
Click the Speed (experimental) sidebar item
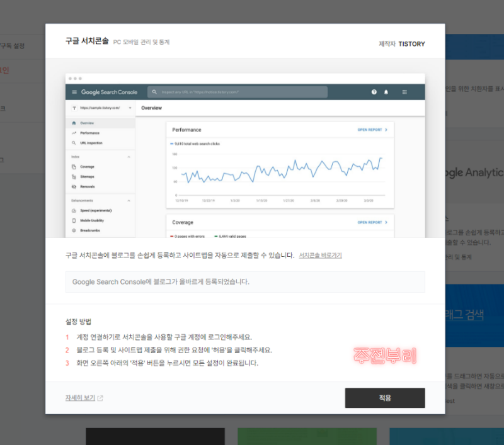click(x=100, y=211)
